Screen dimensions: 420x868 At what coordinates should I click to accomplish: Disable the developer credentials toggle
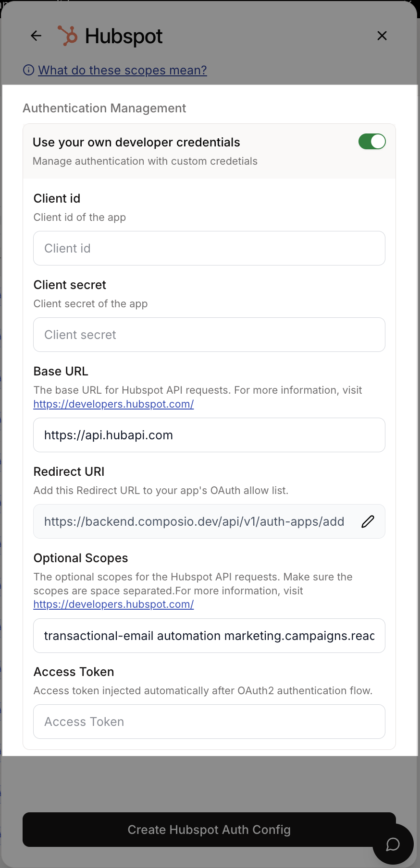tap(372, 142)
